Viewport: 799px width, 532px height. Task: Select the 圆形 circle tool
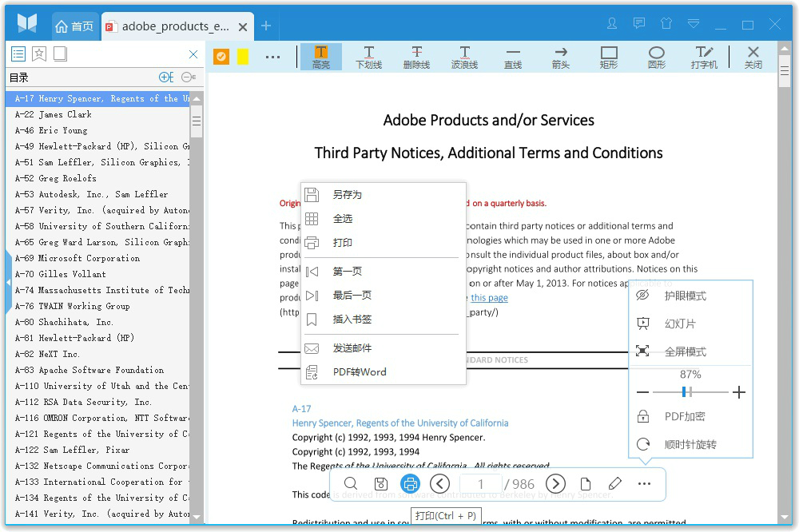click(657, 57)
